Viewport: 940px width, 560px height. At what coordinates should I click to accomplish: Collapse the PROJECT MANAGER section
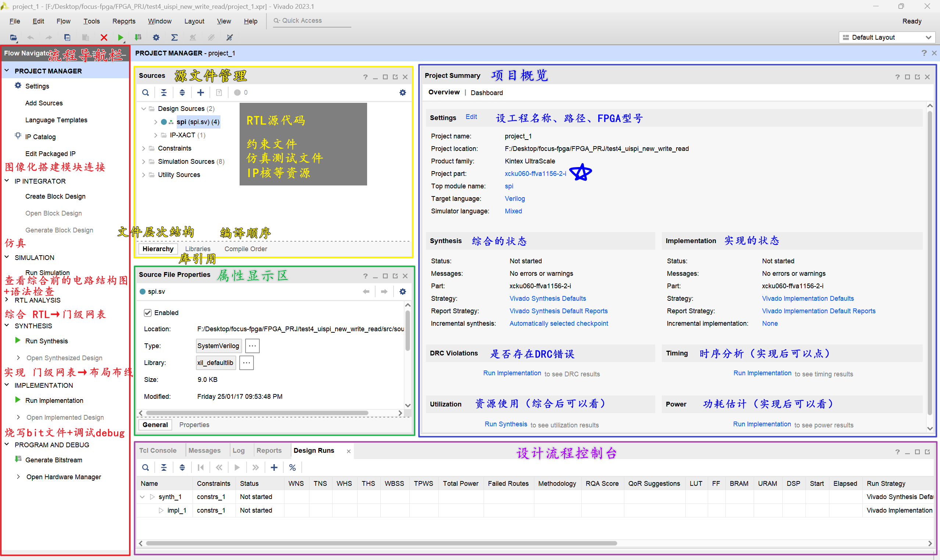pos(7,71)
